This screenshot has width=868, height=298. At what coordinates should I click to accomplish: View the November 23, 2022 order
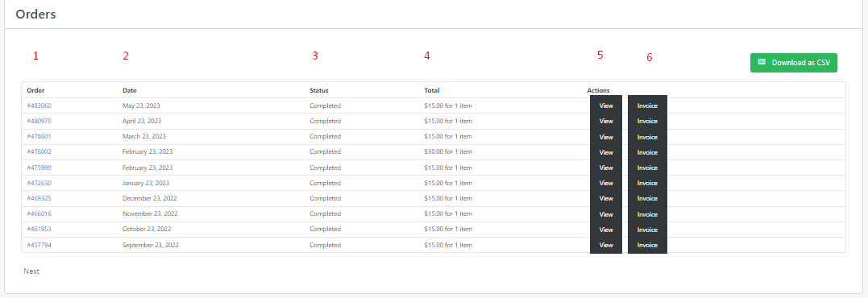pyautogui.click(x=606, y=214)
